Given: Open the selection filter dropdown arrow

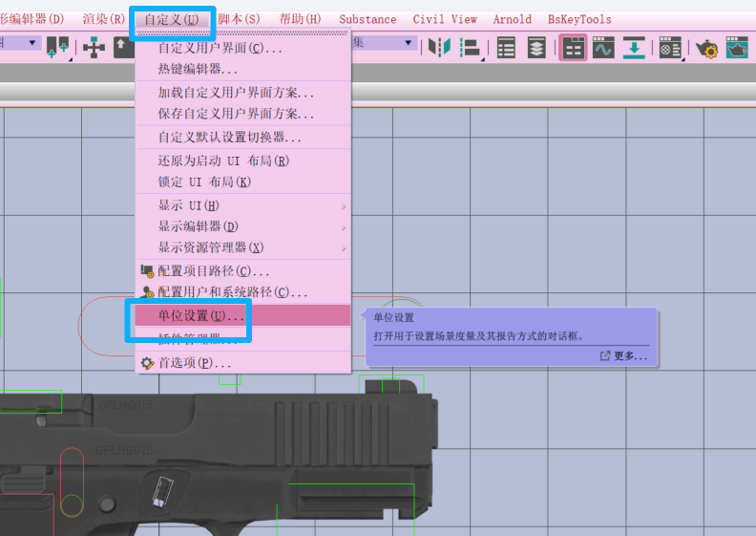Looking at the screenshot, I should (x=32, y=42).
